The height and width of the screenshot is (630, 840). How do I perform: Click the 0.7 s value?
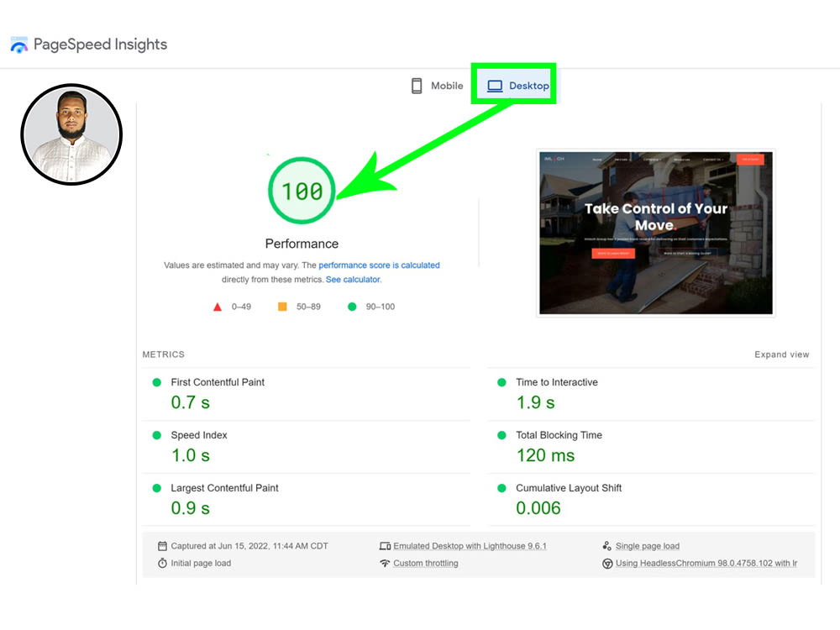pyautogui.click(x=190, y=402)
